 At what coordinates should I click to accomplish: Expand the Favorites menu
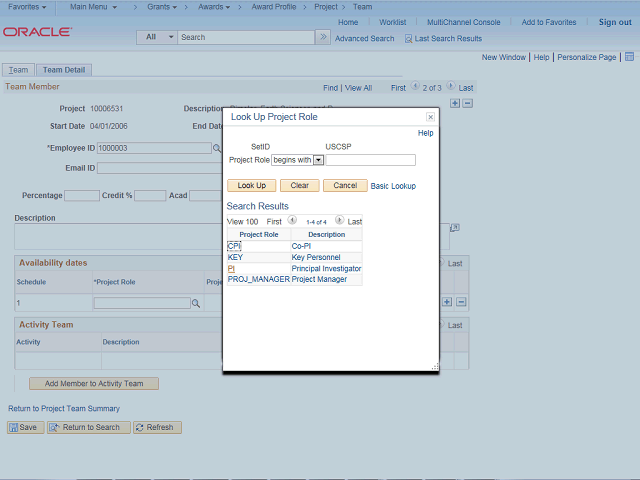coord(27,7)
